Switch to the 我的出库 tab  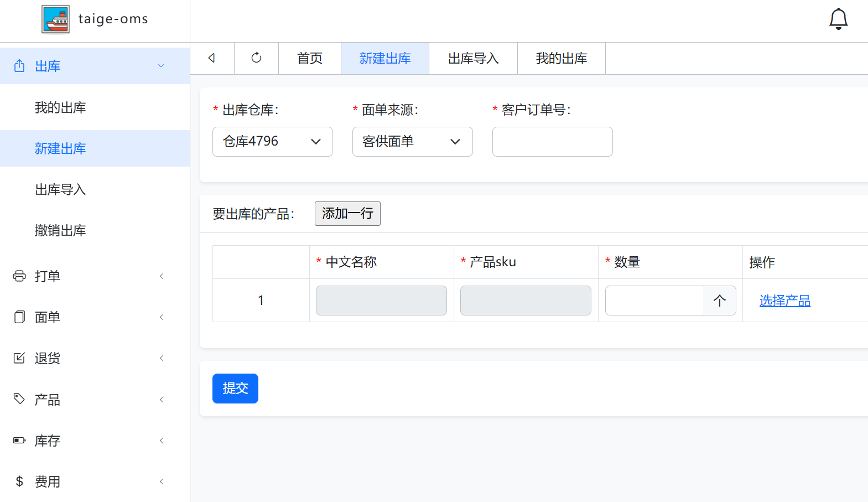pos(562,58)
